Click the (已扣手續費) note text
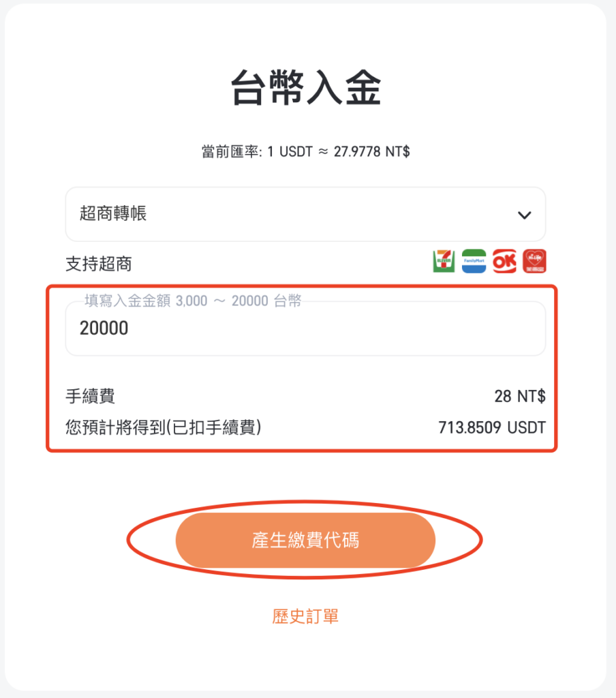Viewport: 616px width, 698px height. coord(214,427)
